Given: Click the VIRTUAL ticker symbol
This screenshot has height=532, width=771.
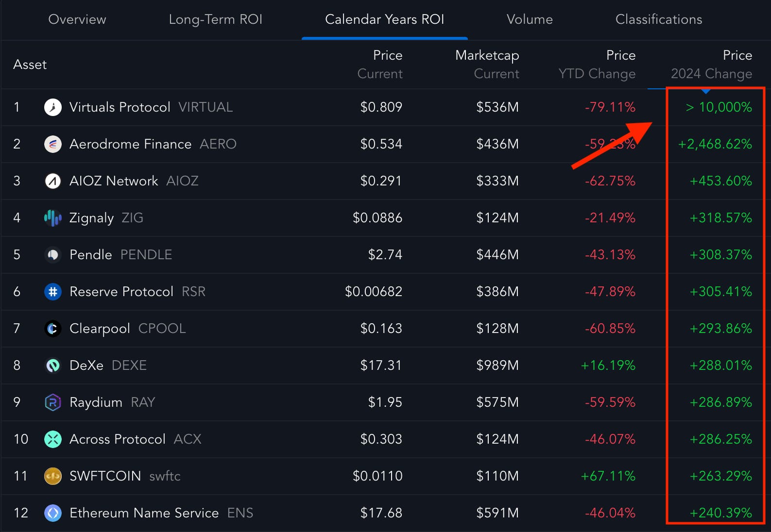Looking at the screenshot, I should 206,107.
